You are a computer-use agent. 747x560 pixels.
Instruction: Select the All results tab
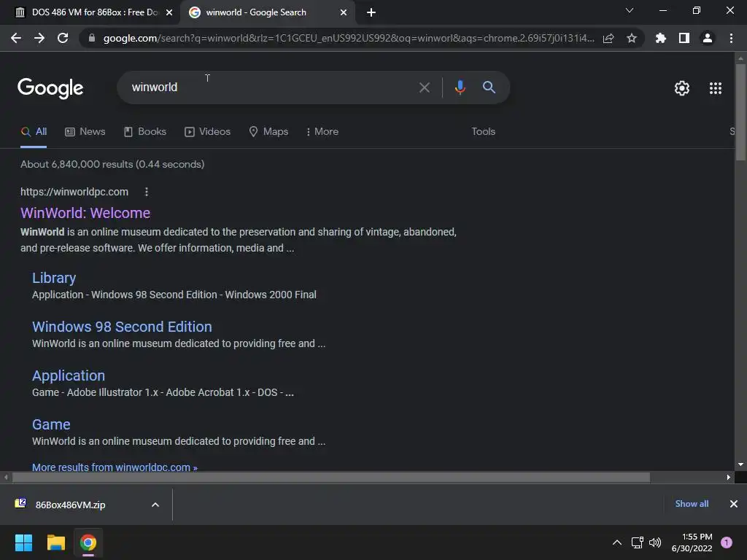pos(34,131)
